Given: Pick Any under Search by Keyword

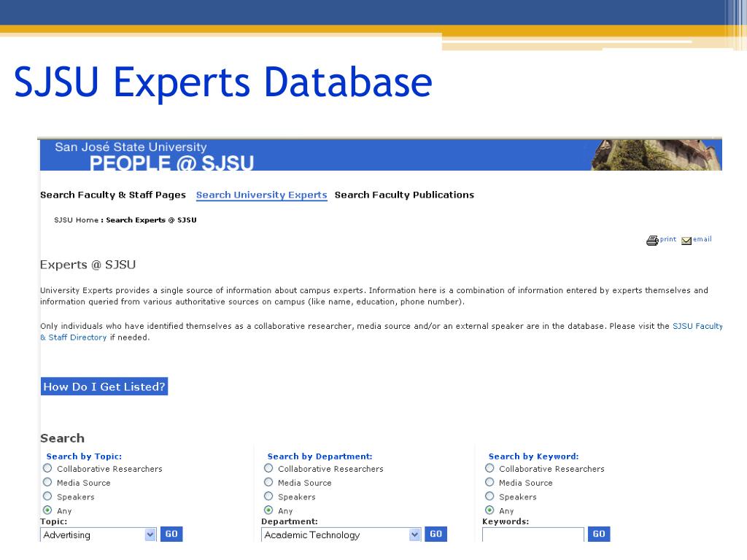Looking at the screenshot, I should click(489, 510).
